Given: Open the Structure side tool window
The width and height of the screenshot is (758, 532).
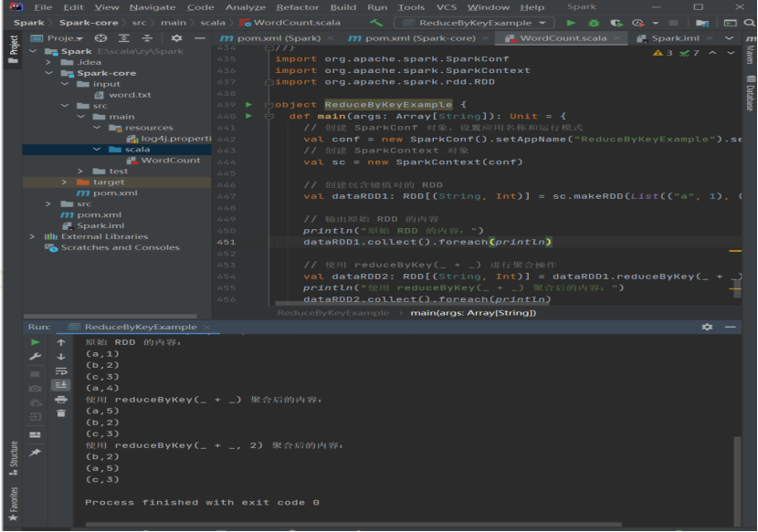Looking at the screenshot, I should point(13,457).
